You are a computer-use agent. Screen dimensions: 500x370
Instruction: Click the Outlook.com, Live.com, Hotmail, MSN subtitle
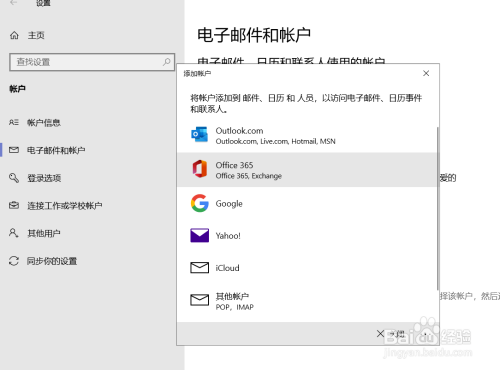tap(275, 141)
